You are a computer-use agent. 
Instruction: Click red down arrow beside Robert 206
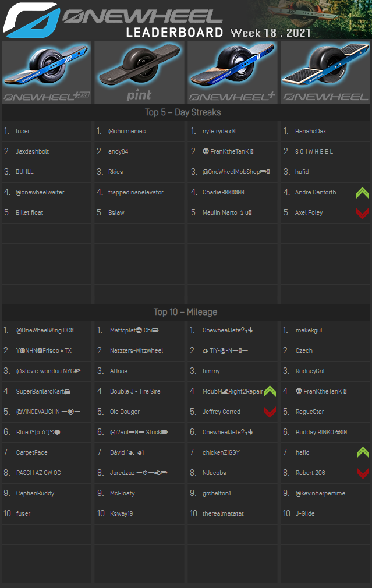[x=362, y=473]
